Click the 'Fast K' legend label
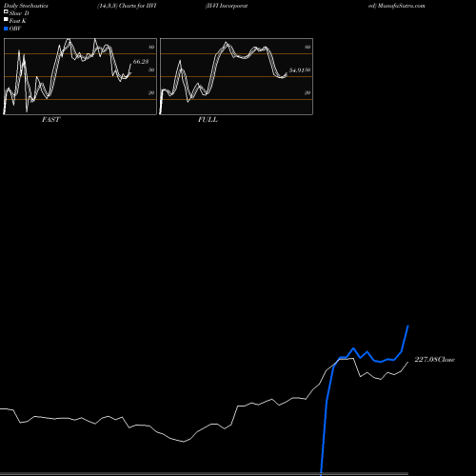The width and height of the screenshot is (476, 476). coord(18,21)
